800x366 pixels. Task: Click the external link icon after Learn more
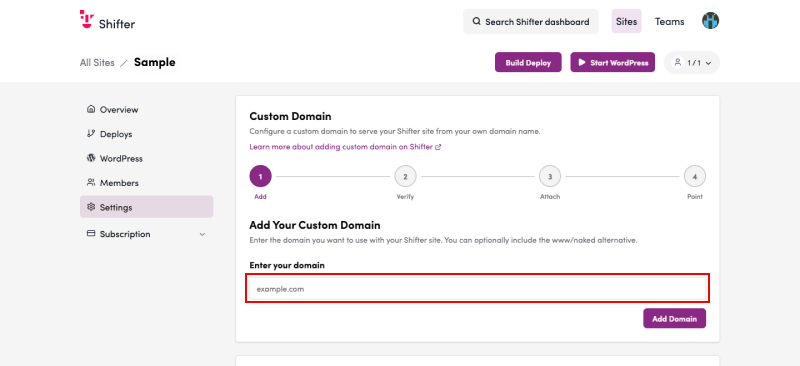[438, 147]
